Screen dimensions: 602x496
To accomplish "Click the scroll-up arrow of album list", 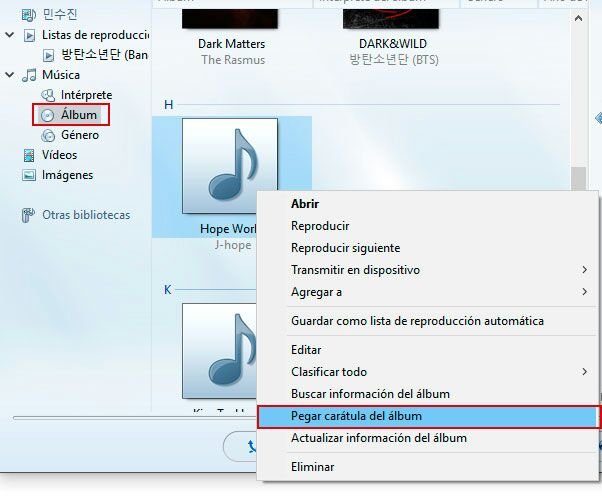I will click(578, 18).
